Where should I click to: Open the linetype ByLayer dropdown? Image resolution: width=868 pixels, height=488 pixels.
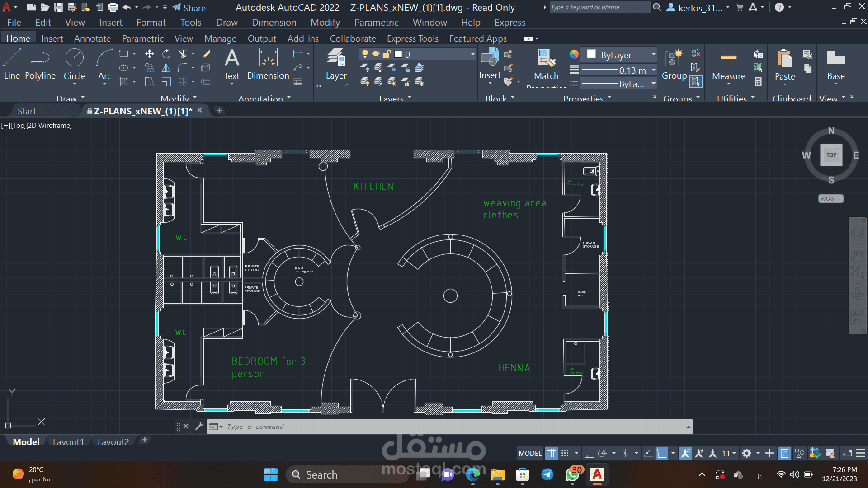(x=618, y=84)
